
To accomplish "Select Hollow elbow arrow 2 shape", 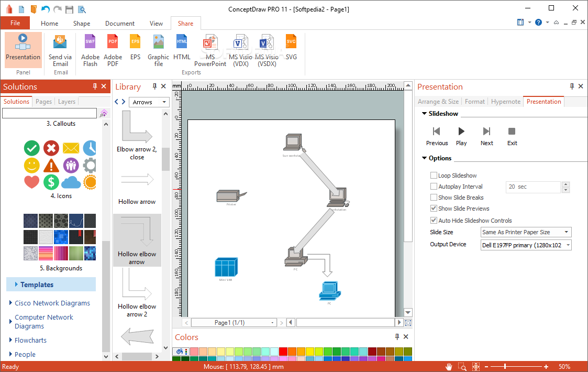I will (x=137, y=293).
